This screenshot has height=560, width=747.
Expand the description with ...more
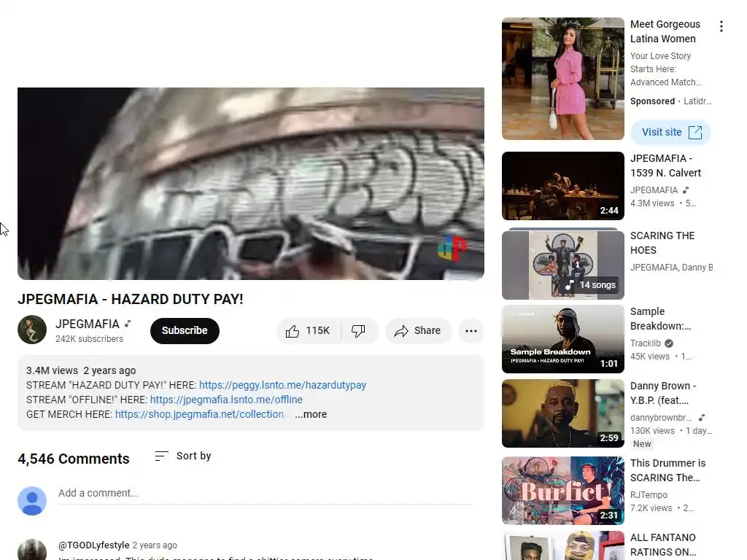[x=311, y=414]
